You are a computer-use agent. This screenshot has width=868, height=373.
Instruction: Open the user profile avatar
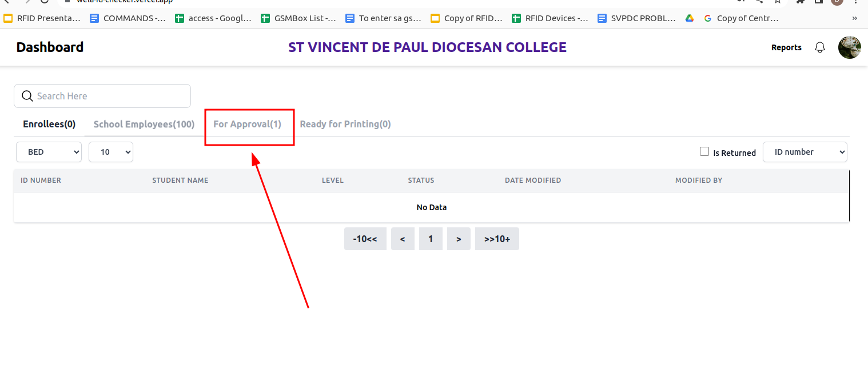[850, 47]
